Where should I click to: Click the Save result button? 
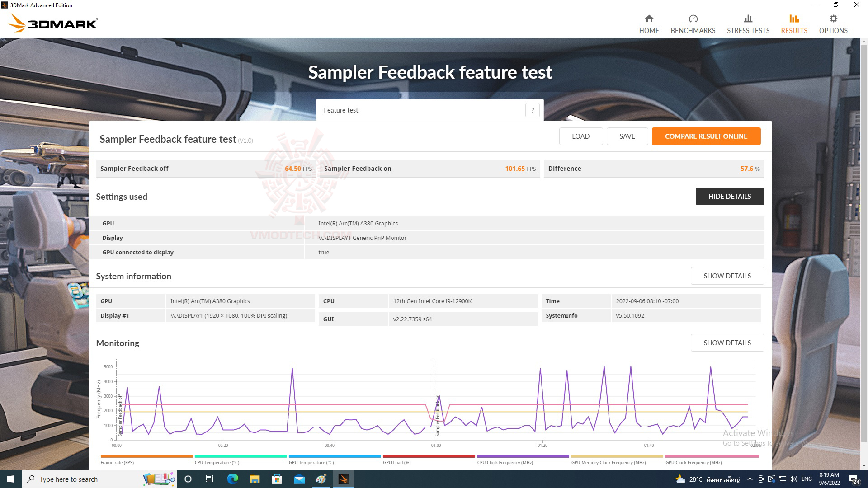[x=627, y=136]
